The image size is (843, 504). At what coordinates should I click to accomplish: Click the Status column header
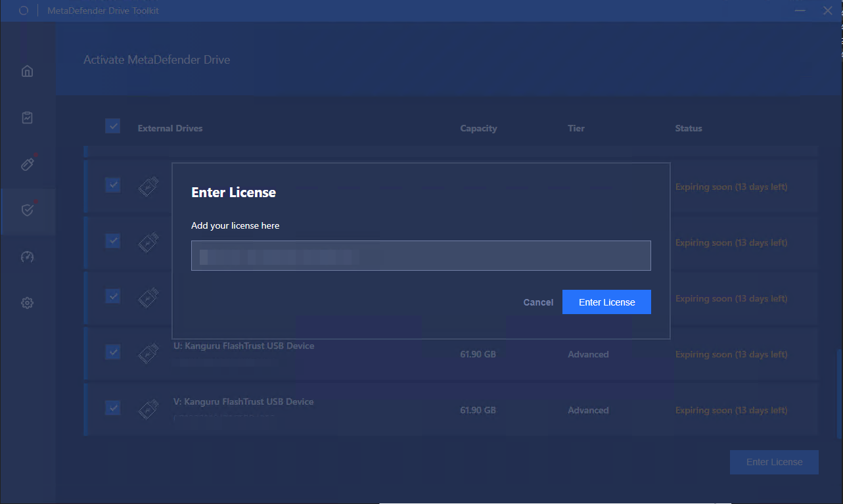[x=689, y=128]
